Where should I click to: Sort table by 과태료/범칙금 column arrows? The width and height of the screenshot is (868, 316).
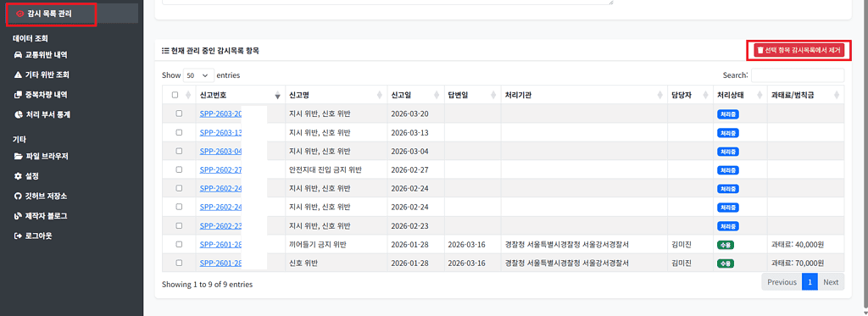pos(837,95)
